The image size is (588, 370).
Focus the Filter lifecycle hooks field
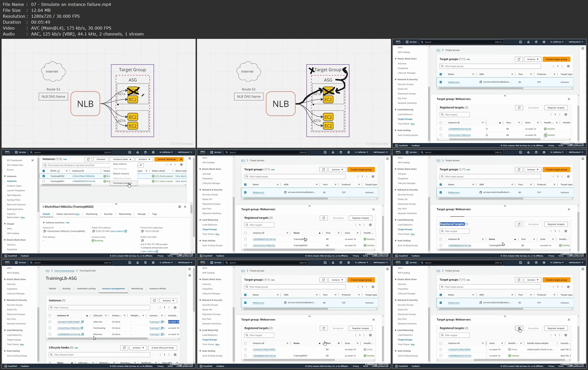pos(99,355)
